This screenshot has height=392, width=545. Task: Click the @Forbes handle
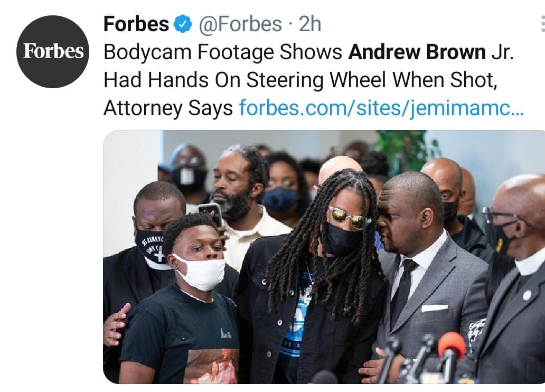click(x=240, y=24)
